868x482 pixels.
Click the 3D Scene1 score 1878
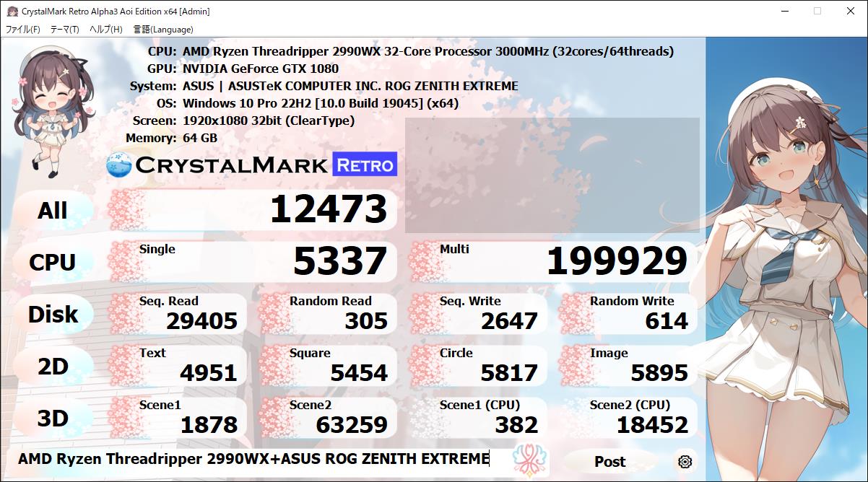tap(209, 425)
